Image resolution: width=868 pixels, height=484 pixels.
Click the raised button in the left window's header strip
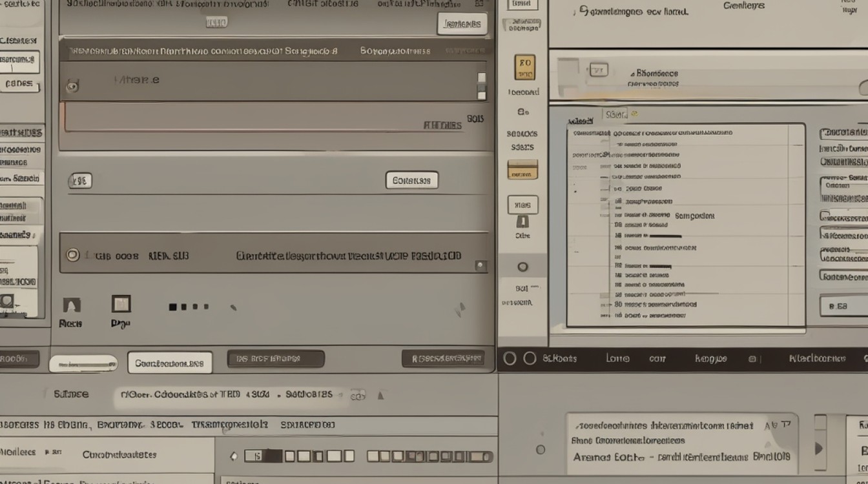[x=462, y=24]
